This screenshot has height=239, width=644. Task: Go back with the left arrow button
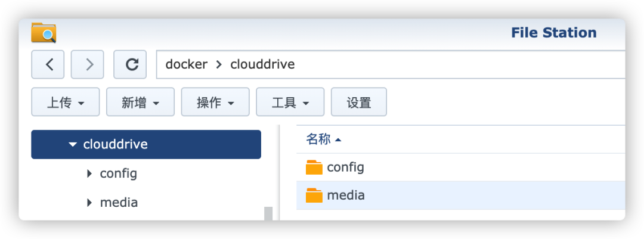(48, 64)
